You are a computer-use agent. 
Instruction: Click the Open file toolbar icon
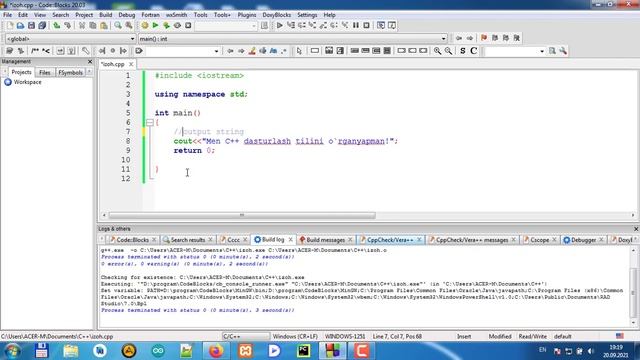pos(20,25)
